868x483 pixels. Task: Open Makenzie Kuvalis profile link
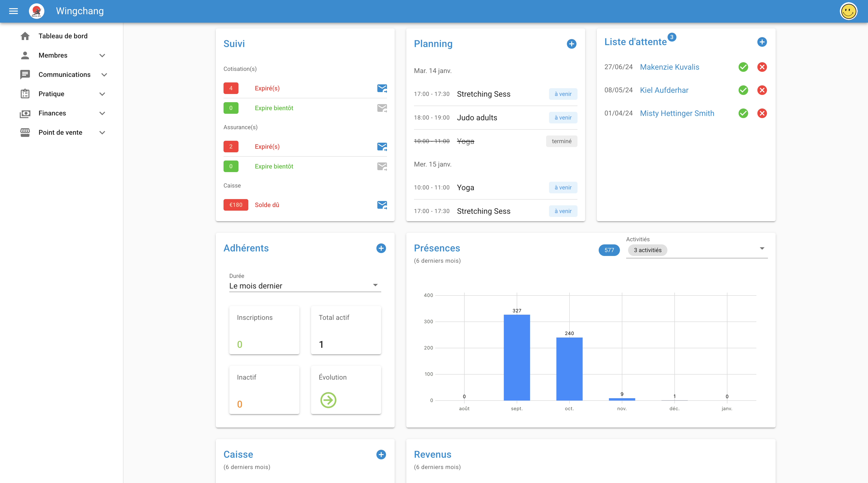point(670,67)
